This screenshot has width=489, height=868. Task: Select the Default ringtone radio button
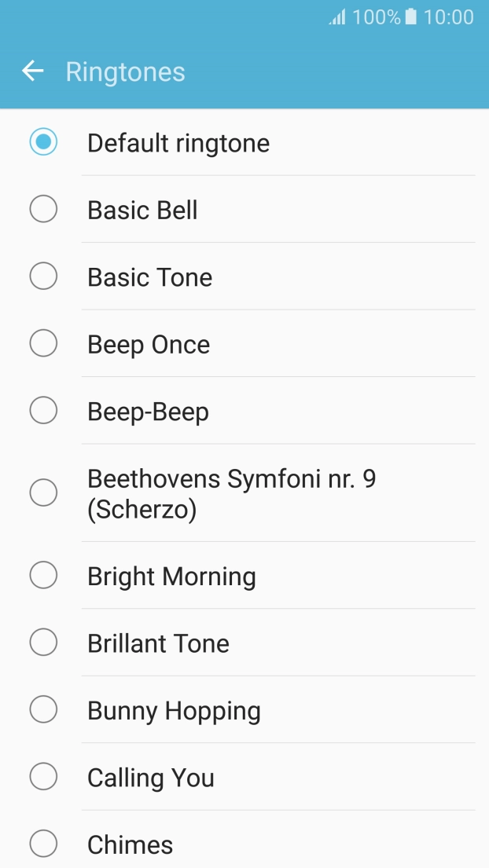point(43,142)
